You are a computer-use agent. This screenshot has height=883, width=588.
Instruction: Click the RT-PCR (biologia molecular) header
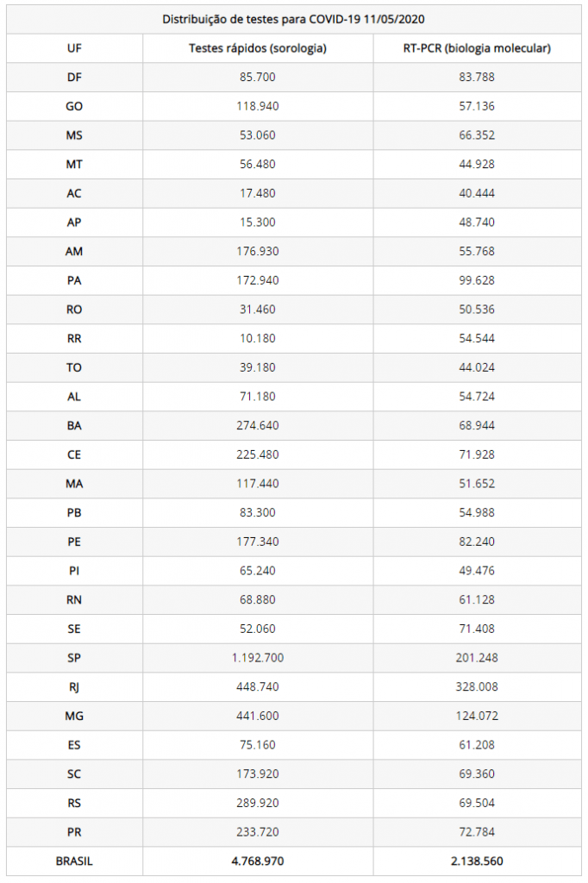pos(477,48)
